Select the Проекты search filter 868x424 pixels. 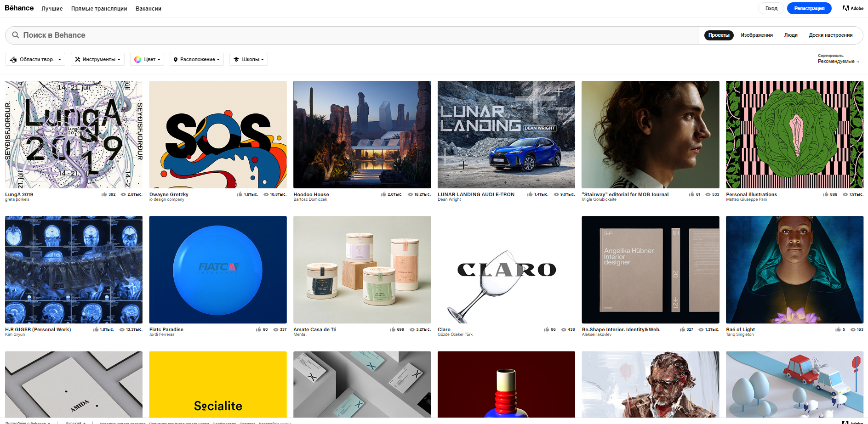point(719,35)
